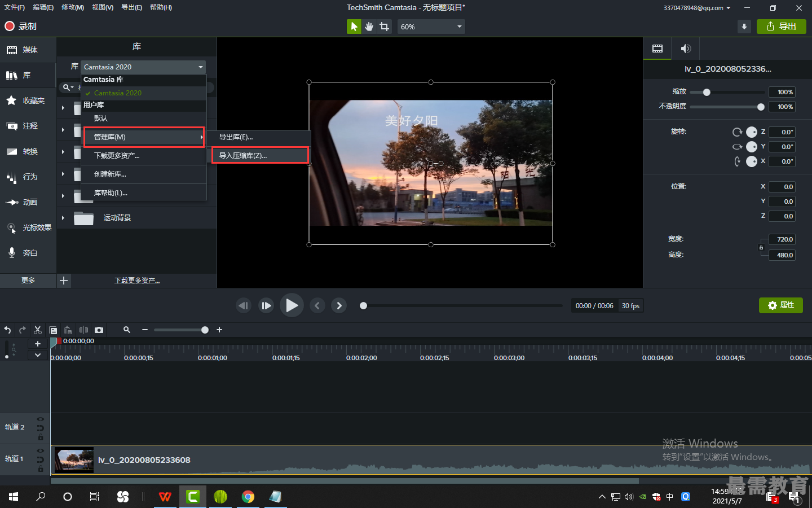Screen dimensions: 812x508
Task: Click the 更多 more button
Action: [28, 281]
